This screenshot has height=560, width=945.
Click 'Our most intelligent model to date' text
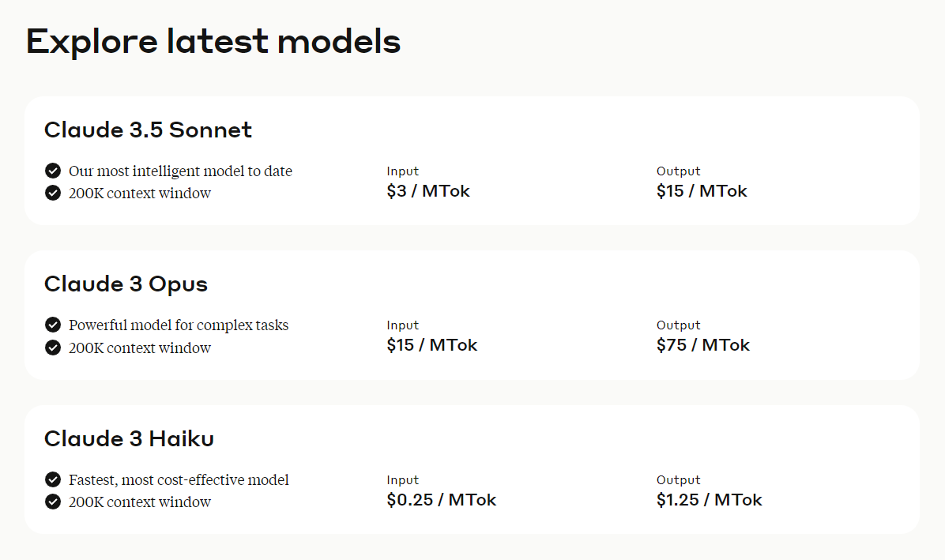(x=180, y=171)
